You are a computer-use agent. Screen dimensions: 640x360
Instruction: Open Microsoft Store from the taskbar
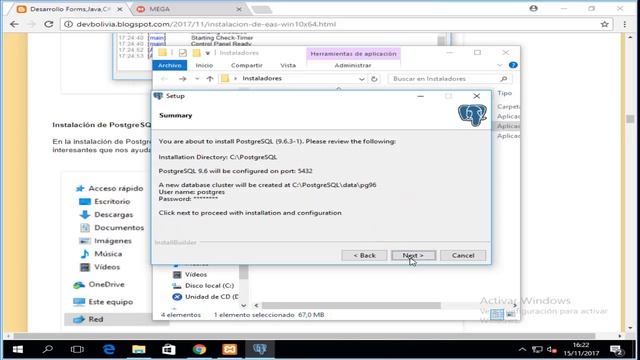coord(169,349)
